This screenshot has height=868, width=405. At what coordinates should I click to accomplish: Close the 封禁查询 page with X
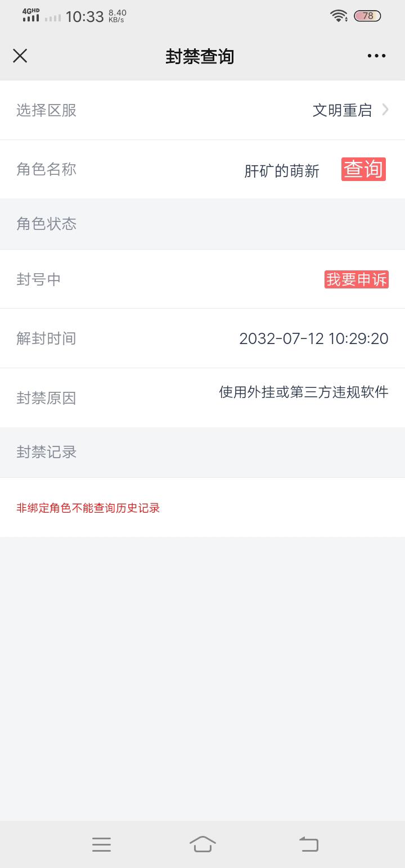click(x=20, y=56)
